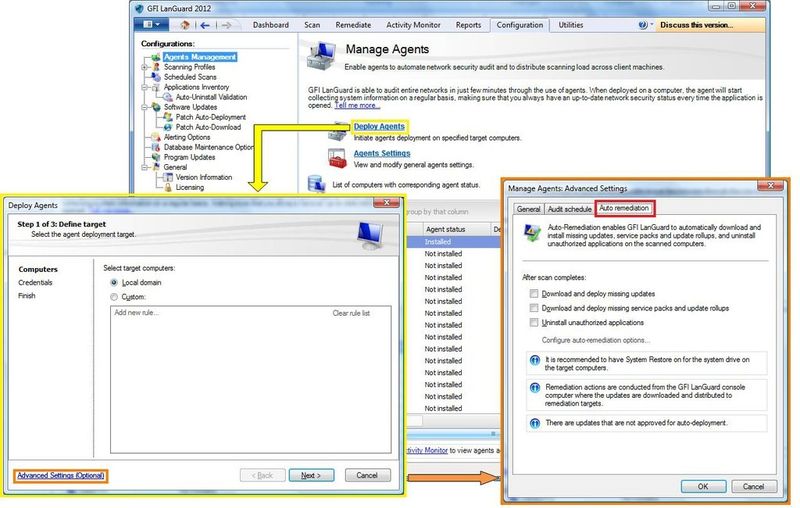Viewport: 800px width, 508px height.
Task: Navigate back with the blue arrow
Action: pos(205,25)
